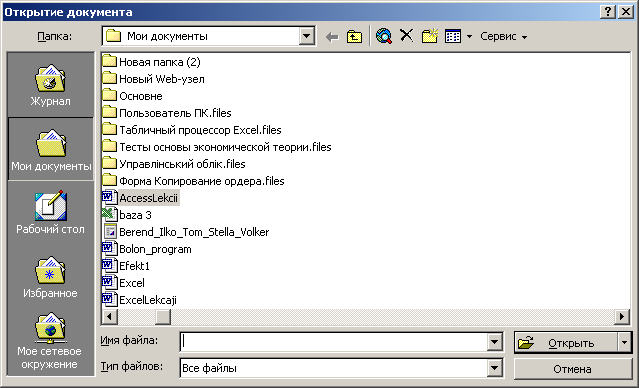This screenshot has height=388, width=639.
Task: Open Мое сетевое окружение network places
Action: 50,341
